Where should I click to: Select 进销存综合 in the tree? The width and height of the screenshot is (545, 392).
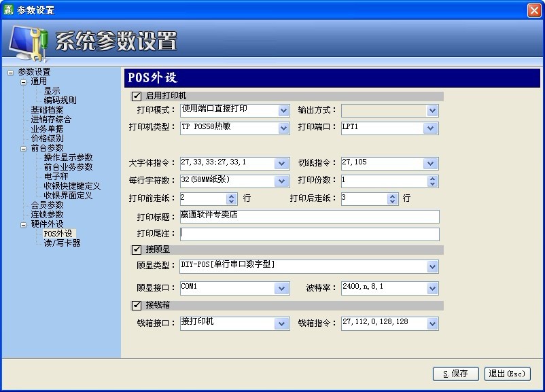click(51, 120)
